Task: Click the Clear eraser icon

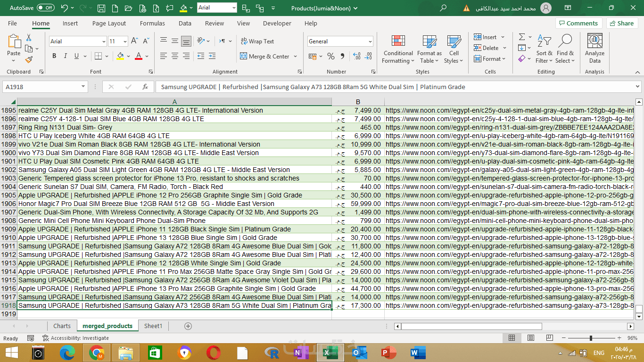Action: pyautogui.click(x=521, y=58)
